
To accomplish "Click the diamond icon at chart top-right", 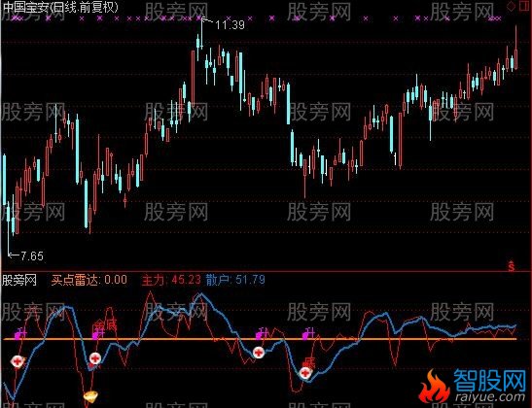I will (x=511, y=7).
